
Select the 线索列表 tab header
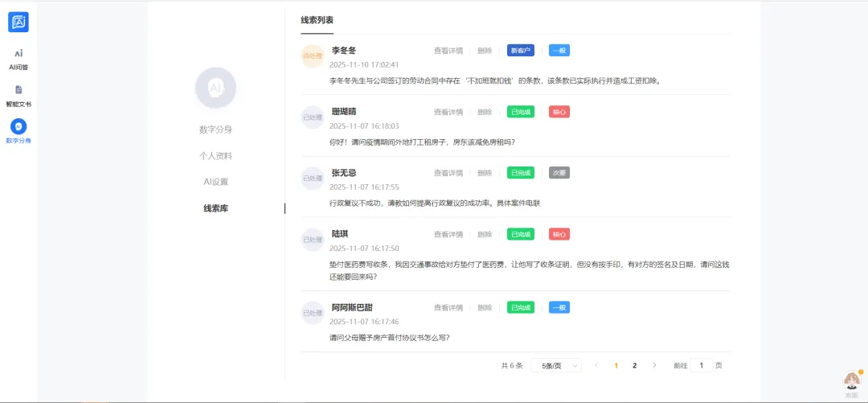click(317, 20)
